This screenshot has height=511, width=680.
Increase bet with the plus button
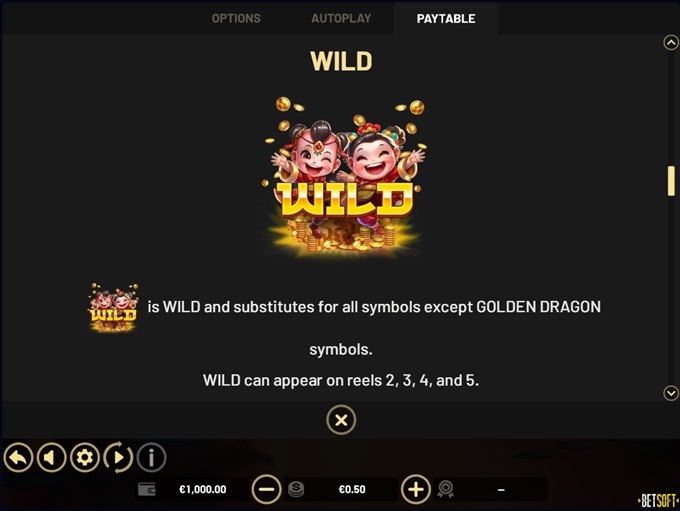coord(416,489)
